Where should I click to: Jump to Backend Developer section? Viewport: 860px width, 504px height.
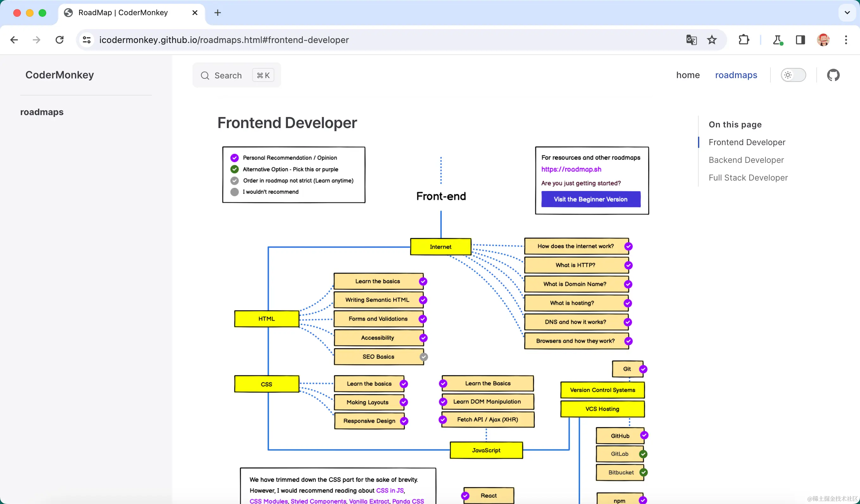tap(746, 160)
